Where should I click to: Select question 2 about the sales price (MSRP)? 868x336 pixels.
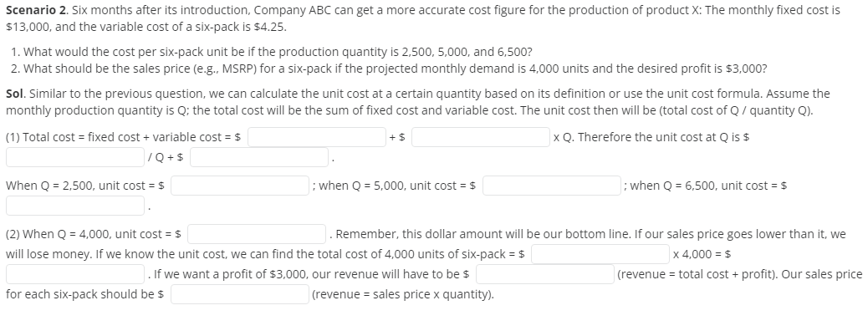click(389, 69)
